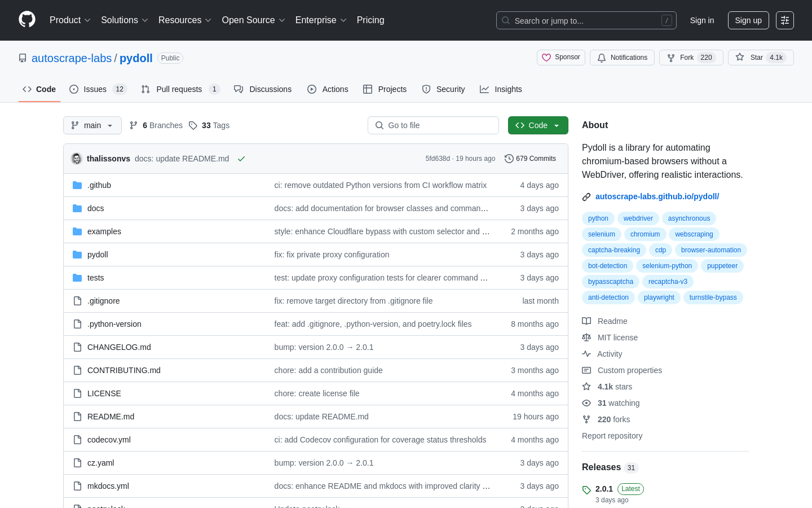Viewport: 812px width, 508px height.
Task: Fork the repository using Fork button
Action: (691, 58)
